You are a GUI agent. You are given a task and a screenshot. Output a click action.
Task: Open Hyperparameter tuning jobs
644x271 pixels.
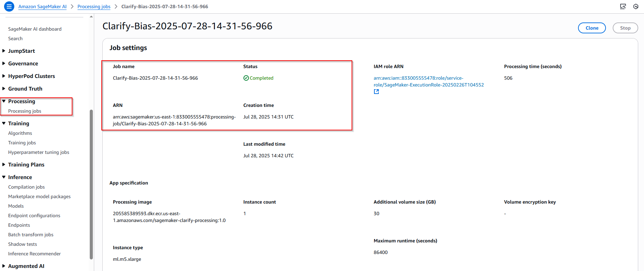[38, 152]
